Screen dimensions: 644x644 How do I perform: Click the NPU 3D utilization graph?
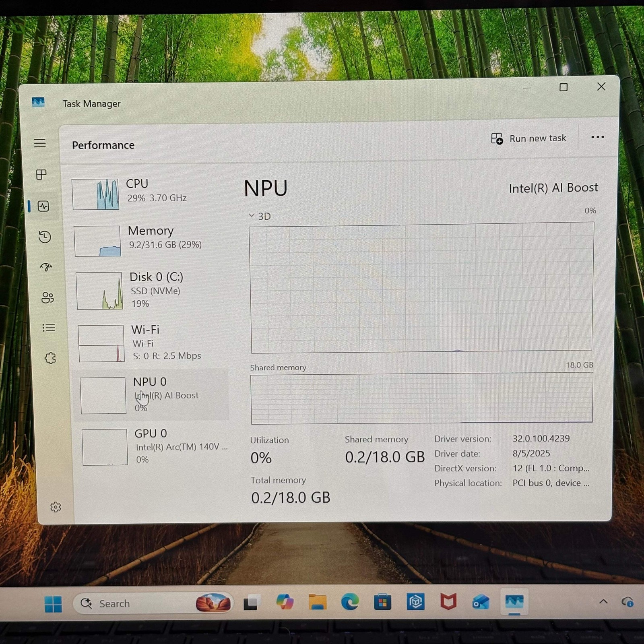[421, 288]
